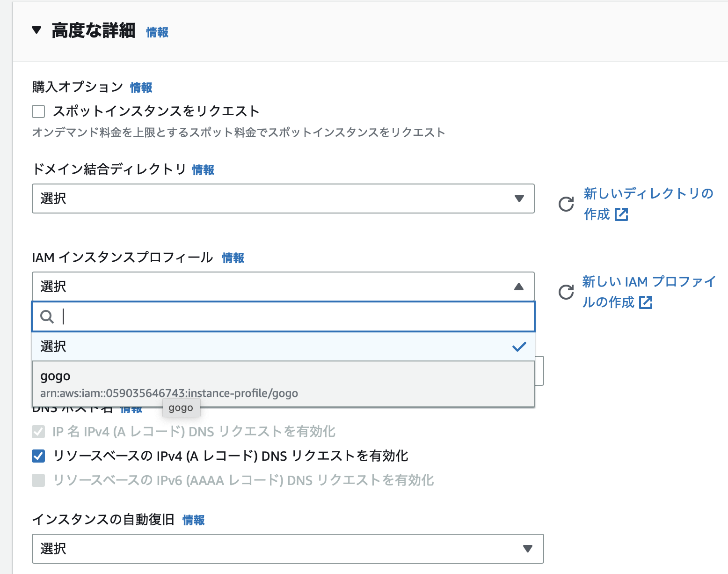
Task: Click 情報 link beside 高度な詳細 heading
Action: coord(157,32)
